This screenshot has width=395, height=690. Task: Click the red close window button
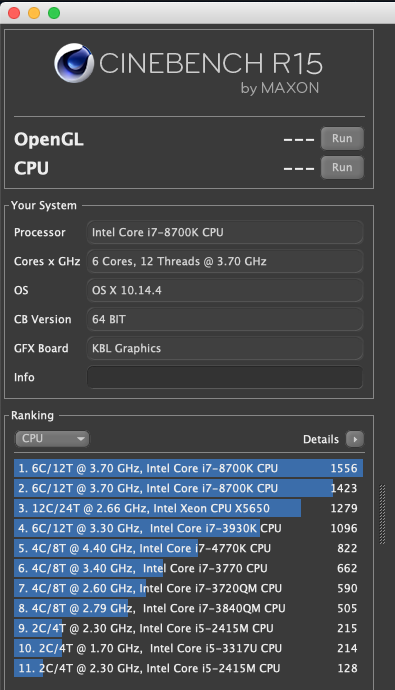[14, 13]
